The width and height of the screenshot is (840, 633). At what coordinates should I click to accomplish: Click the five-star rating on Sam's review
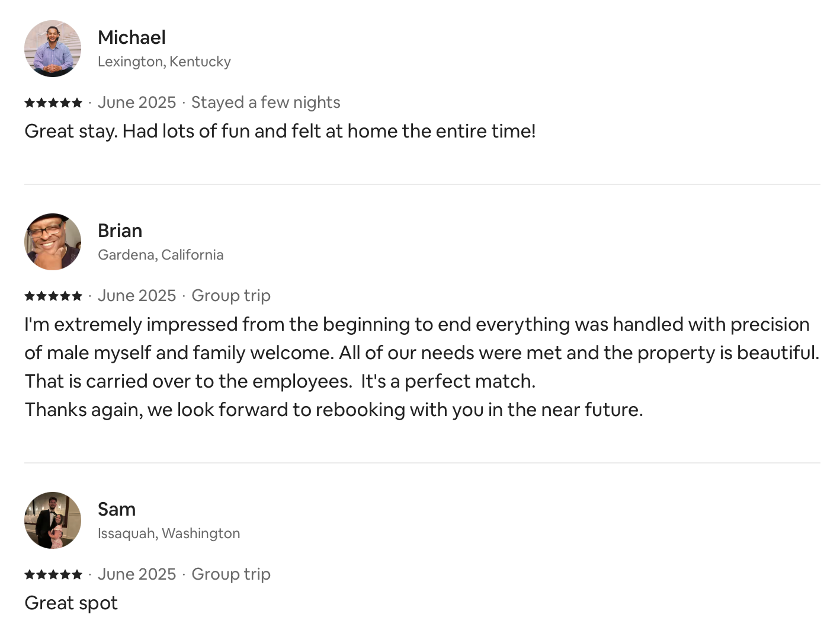53,574
